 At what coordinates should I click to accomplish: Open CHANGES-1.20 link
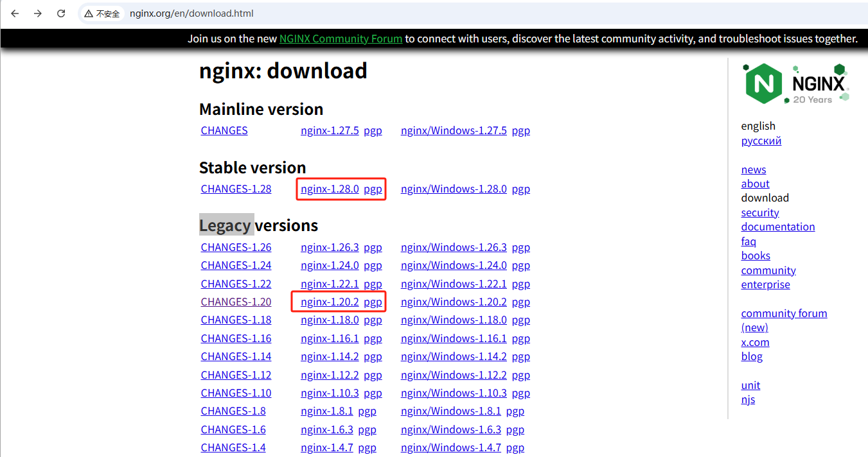pyautogui.click(x=236, y=302)
